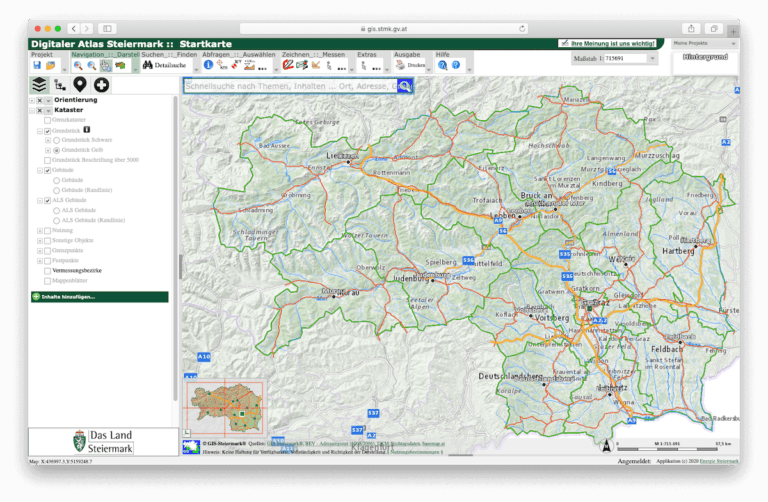768x502 pixels.
Task: Open context help magnifier icon
Action: pos(442,65)
